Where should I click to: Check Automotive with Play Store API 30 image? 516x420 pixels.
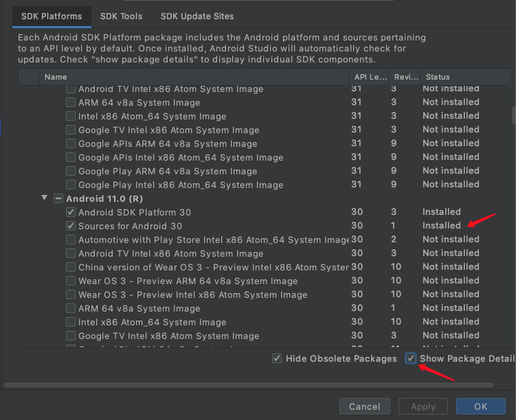70,240
